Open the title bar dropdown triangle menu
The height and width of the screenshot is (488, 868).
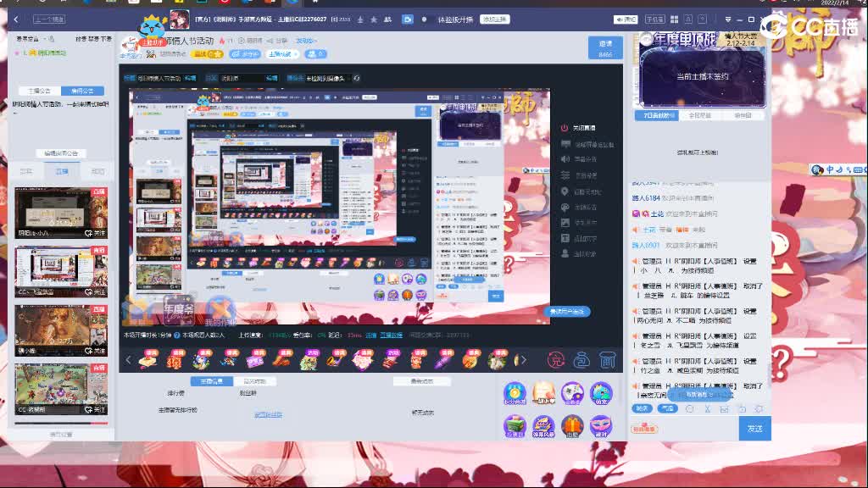click(728, 19)
